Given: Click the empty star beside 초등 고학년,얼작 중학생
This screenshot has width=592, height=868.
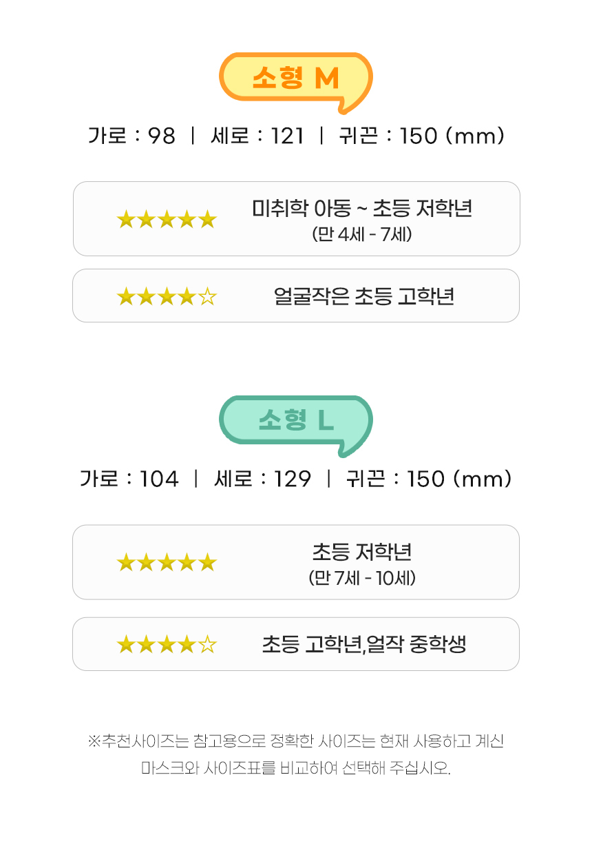Looking at the screenshot, I should coord(208,645).
